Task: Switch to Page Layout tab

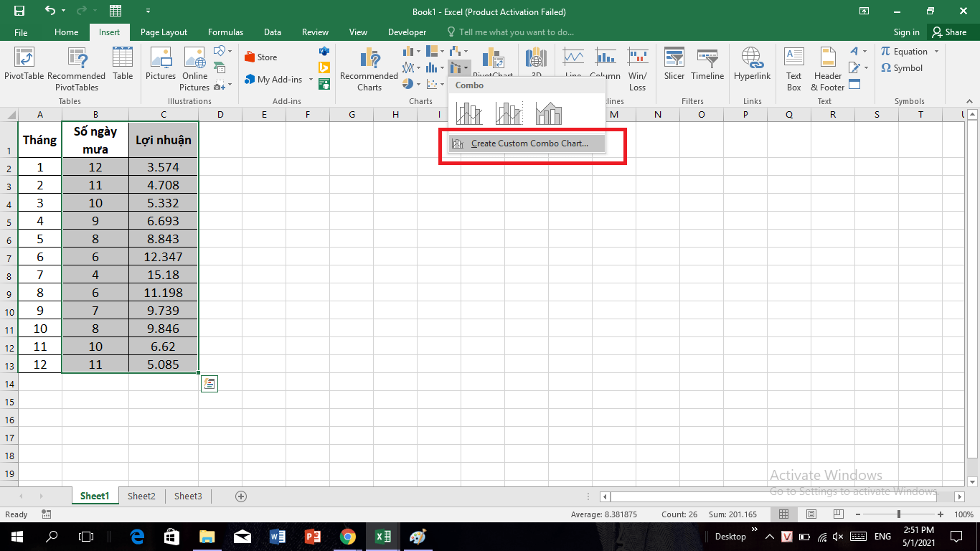Action: pyautogui.click(x=164, y=32)
